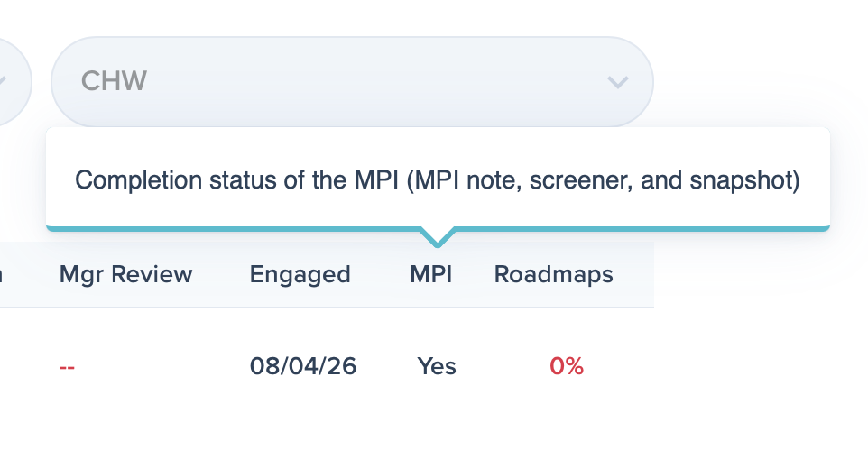Click the tooltip pointer arrow above MPI

(x=438, y=236)
